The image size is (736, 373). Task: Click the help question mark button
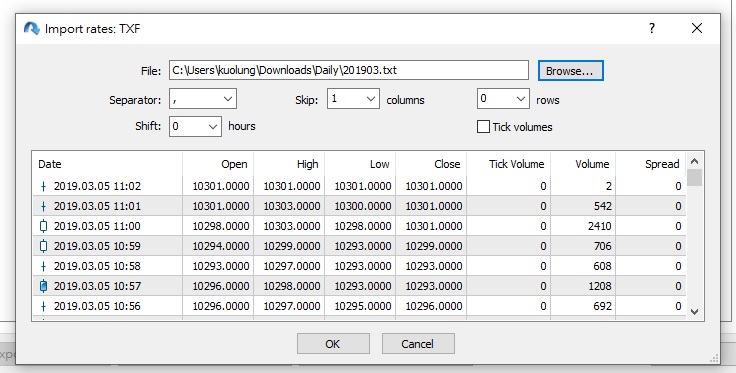coord(652,28)
